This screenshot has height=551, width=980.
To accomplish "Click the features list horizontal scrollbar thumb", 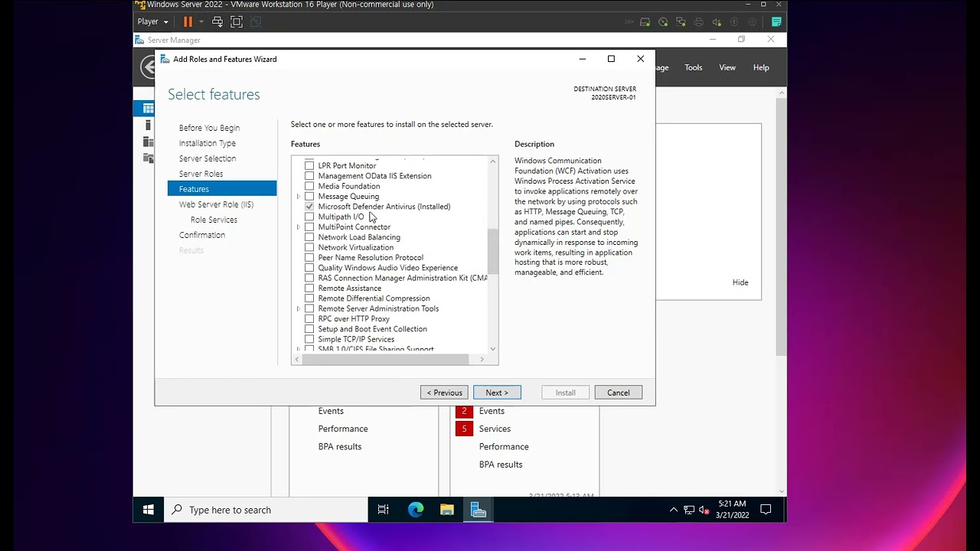I will pyautogui.click(x=386, y=359).
